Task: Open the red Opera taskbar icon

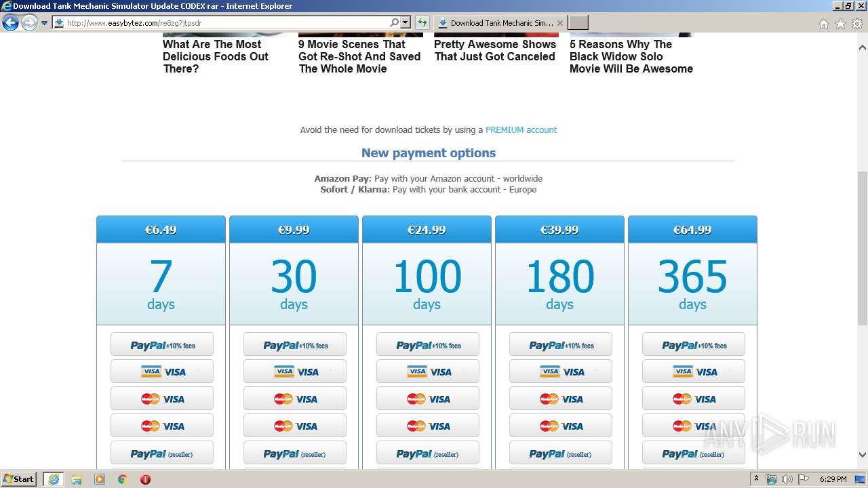Action: point(145,479)
